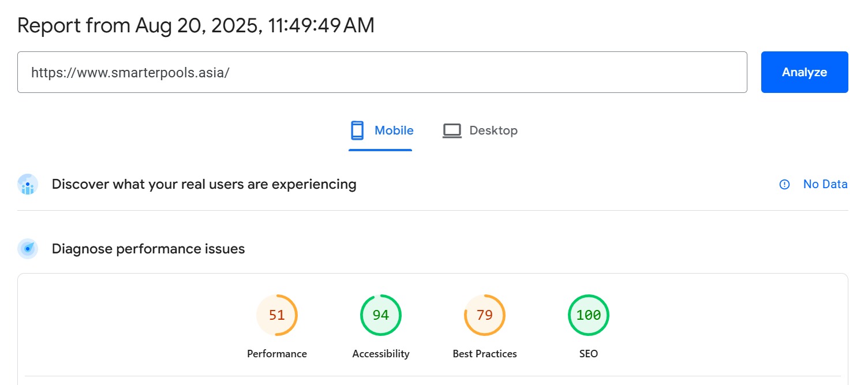Switch to the Mobile tab label

[x=394, y=130]
